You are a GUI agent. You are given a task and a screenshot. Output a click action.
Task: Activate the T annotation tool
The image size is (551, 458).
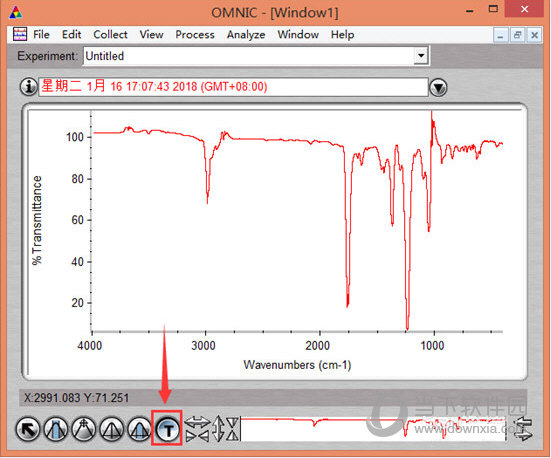167,429
